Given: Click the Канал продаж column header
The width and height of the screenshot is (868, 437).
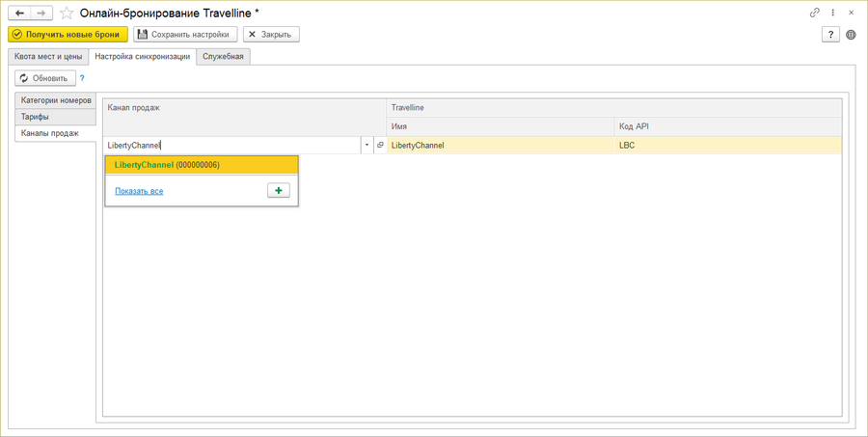Looking at the screenshot, I should click(x=245, y=118).
